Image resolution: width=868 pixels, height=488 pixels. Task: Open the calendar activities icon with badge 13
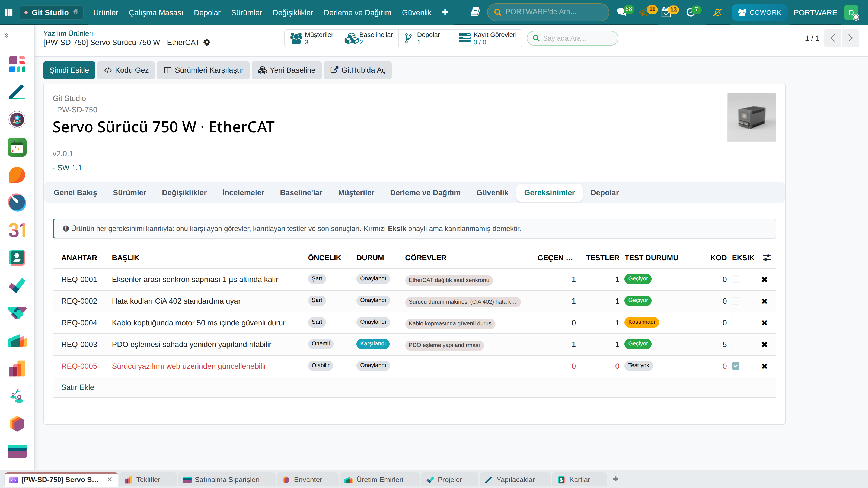pyautogui.click(x=666, y=12)
